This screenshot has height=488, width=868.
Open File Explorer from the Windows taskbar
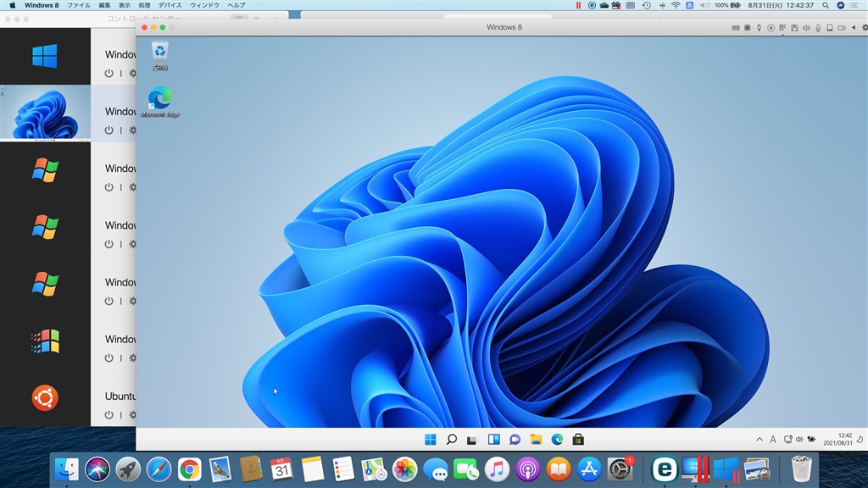(x=536, y=440)
